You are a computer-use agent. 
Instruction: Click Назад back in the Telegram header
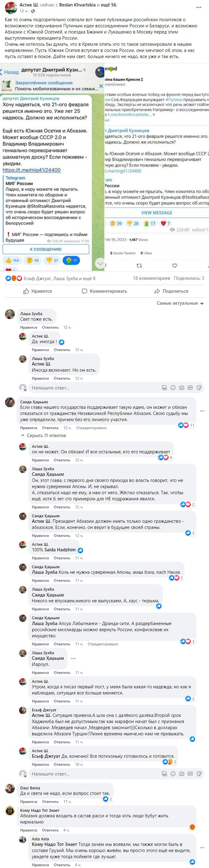click(x=10, y=72)
